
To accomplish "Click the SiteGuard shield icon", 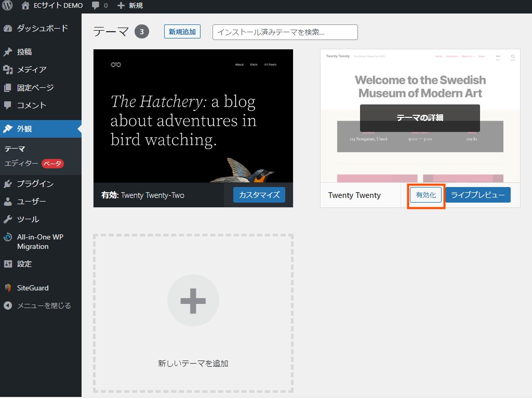I will [8, 288].
